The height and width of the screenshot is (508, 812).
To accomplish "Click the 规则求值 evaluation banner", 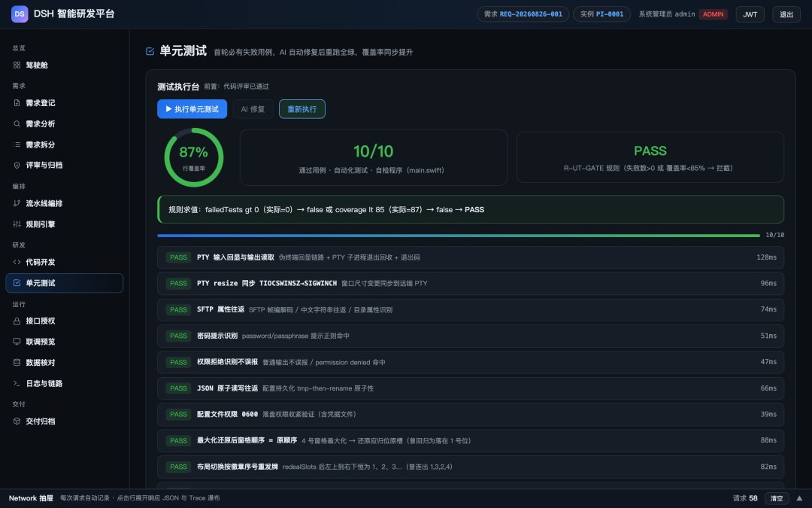I will click(x=470, y=209).
